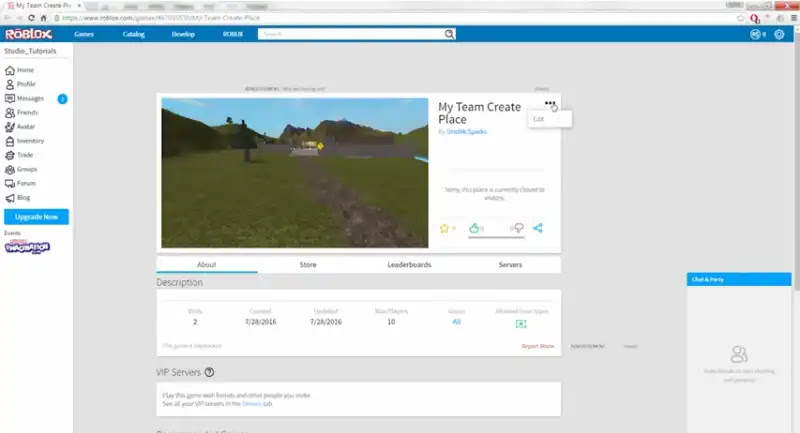Click the browser address bar
Screen dimensions: 800x433
click(x=393, y=18)
